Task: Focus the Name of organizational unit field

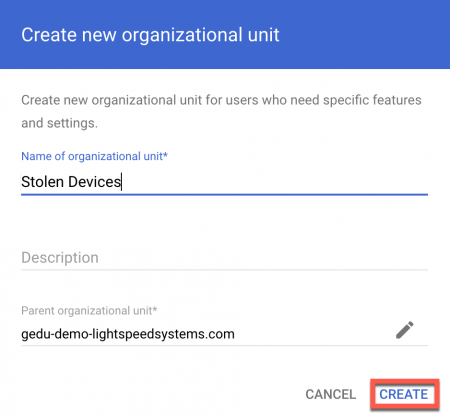Action: pos(224,182)
